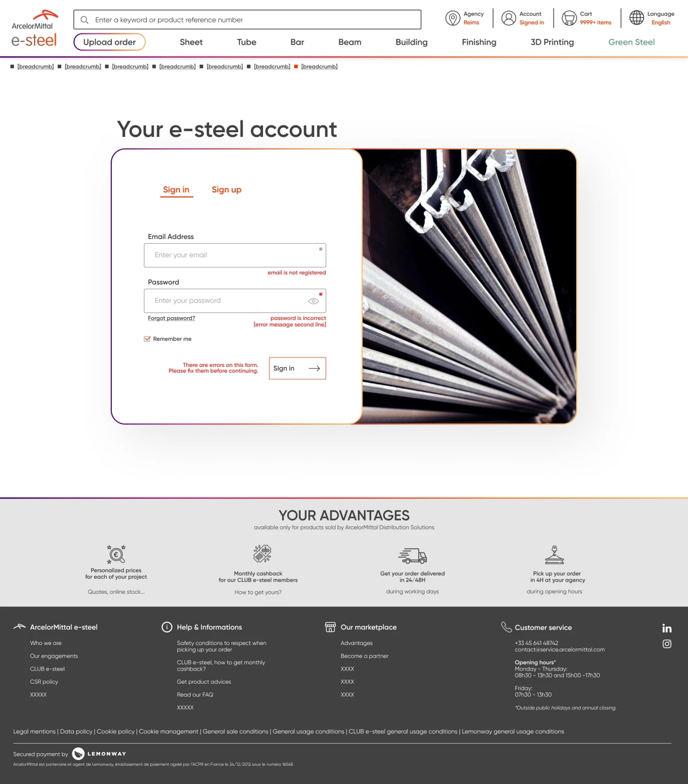The width and height of the screenshot is (688, 784).
Task: Open the Cart basket icon
Action: pos(569,18)
